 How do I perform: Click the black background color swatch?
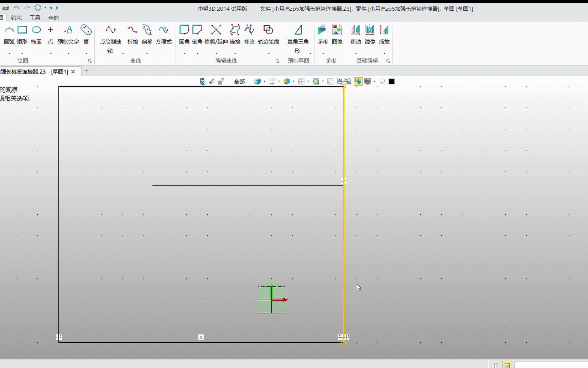[391, 81]
